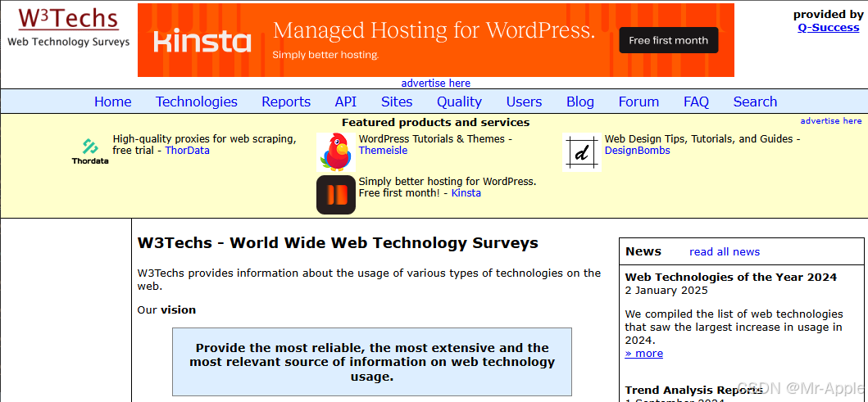
Task: Open the Users menu item
Action: [x=525, y=102]
